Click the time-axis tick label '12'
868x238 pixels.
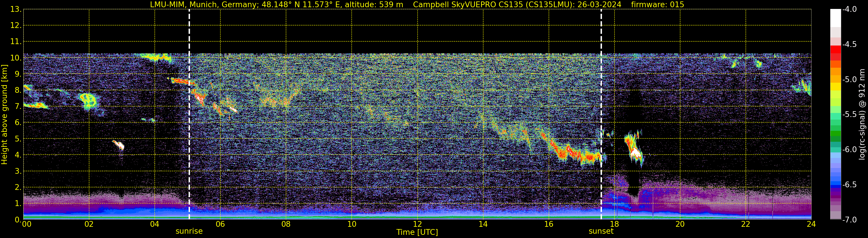tap(417, 224)
